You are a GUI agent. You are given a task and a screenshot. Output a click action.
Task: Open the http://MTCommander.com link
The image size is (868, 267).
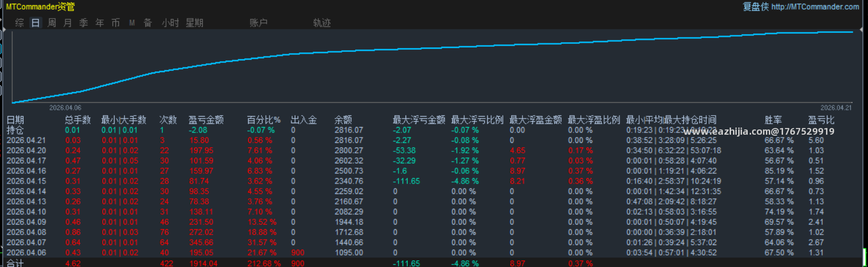click(815, 7)
